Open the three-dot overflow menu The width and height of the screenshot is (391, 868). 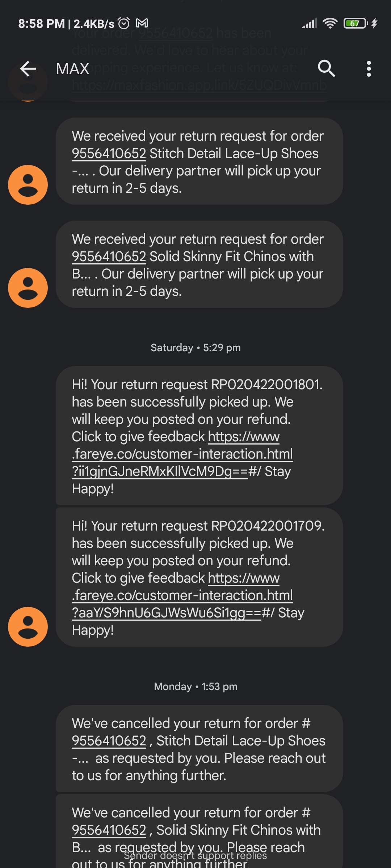coord(369,69)
